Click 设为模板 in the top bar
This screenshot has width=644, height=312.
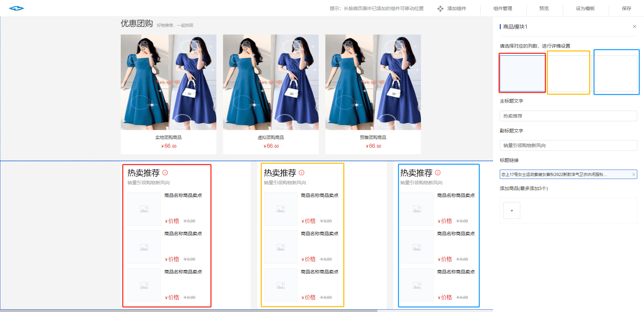[x=585, y=8]
